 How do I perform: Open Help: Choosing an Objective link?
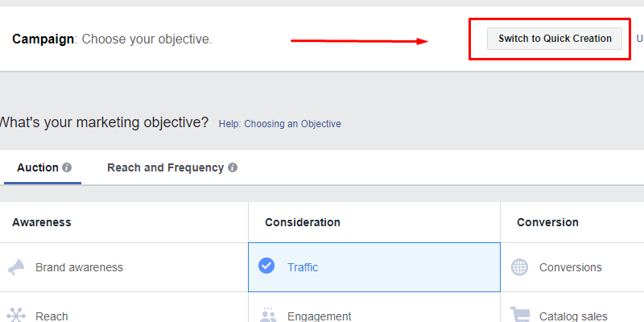tap(279, 124)
